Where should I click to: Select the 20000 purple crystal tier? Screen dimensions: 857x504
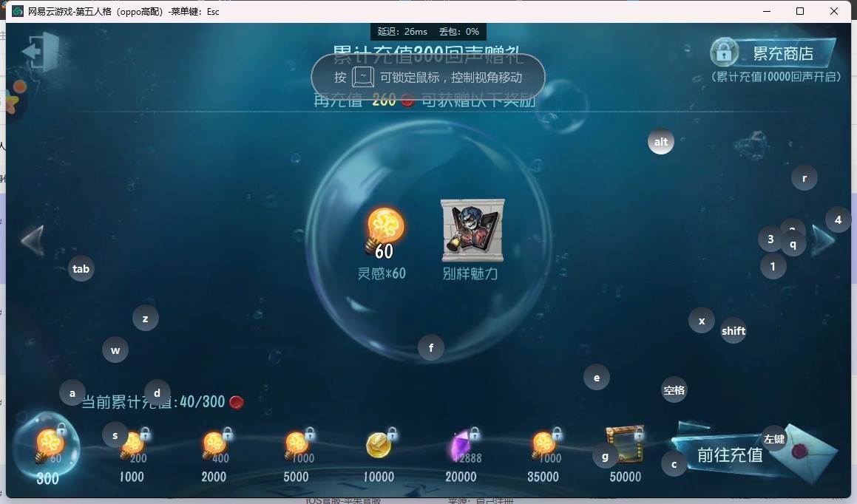[x=461, y=456]
